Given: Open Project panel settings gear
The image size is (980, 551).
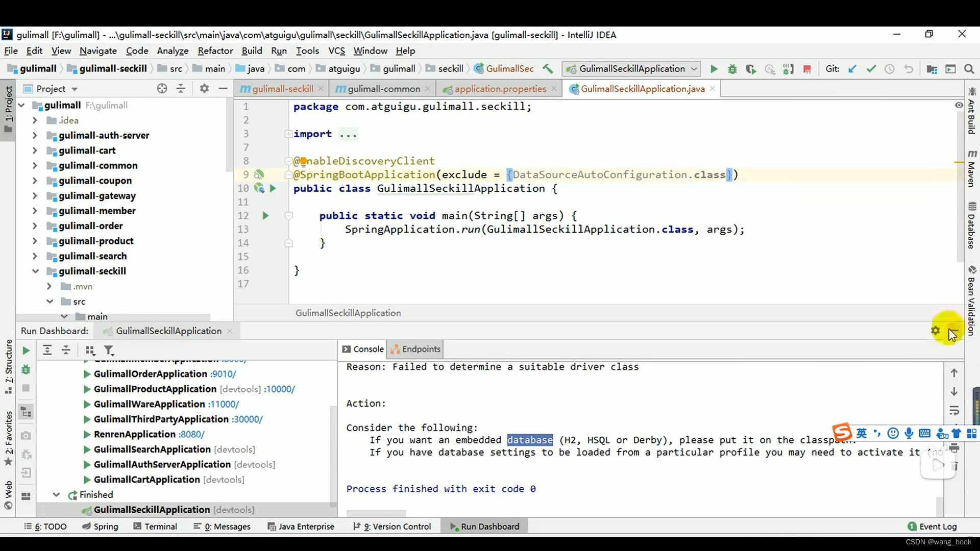Looking at the screenshot, I should 204,88.
